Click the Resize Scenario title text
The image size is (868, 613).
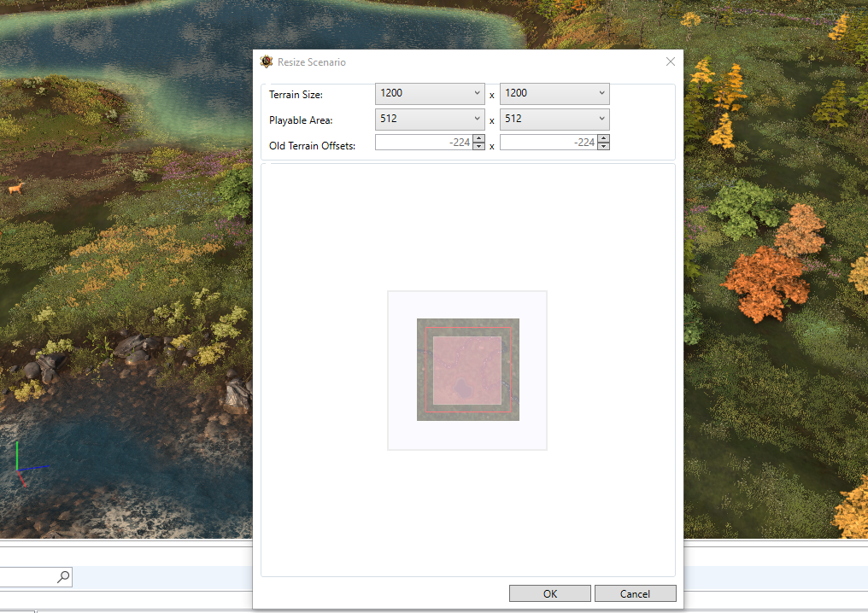point(312,62)
